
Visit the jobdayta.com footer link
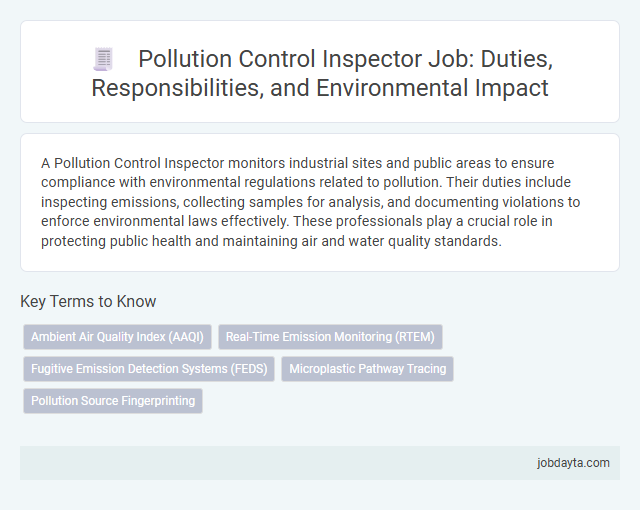573,463
